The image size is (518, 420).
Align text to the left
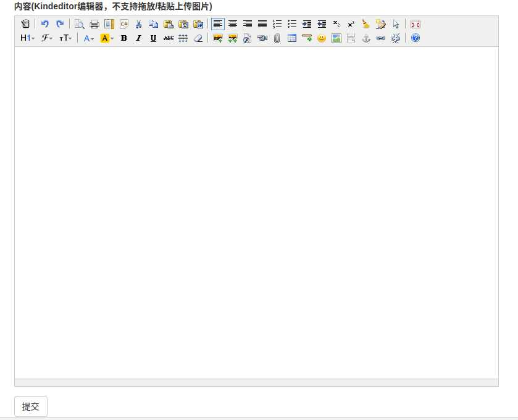tap(218, 24)
